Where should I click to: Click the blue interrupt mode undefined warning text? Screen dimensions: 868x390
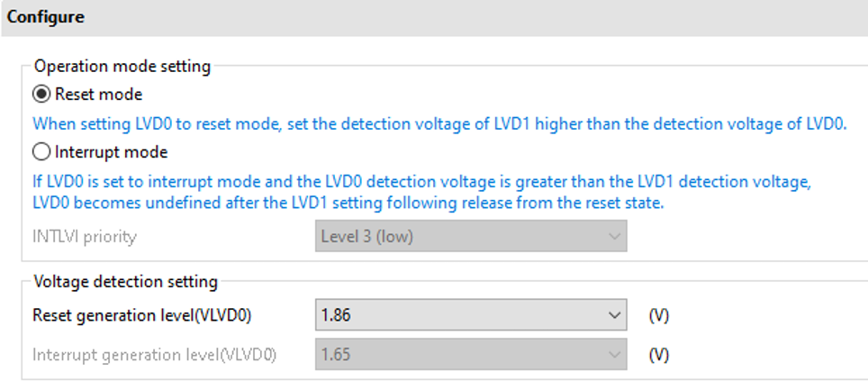(422, 192)
